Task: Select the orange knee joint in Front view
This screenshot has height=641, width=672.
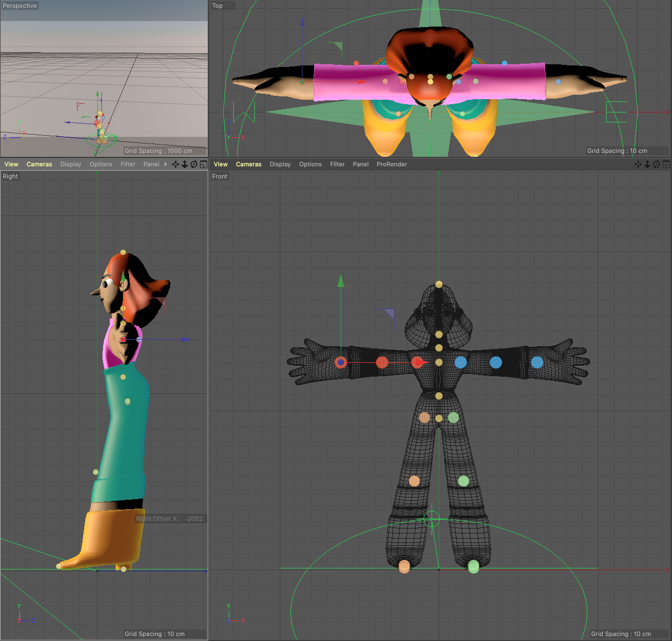Action: (414, 481)
